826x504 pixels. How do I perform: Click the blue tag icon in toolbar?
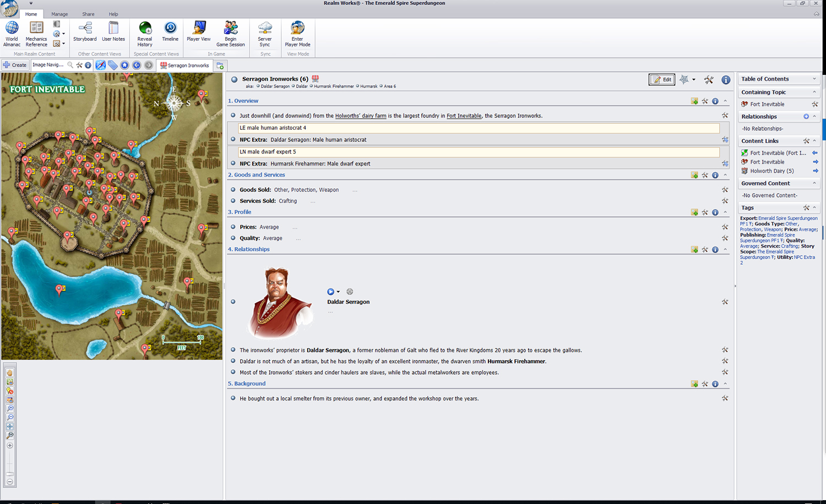(113, 65)
